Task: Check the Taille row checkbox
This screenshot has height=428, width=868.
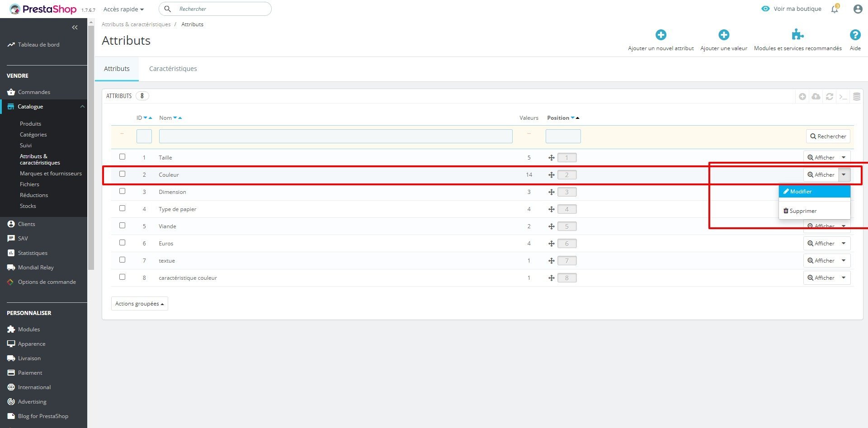Action: [122, 157]
